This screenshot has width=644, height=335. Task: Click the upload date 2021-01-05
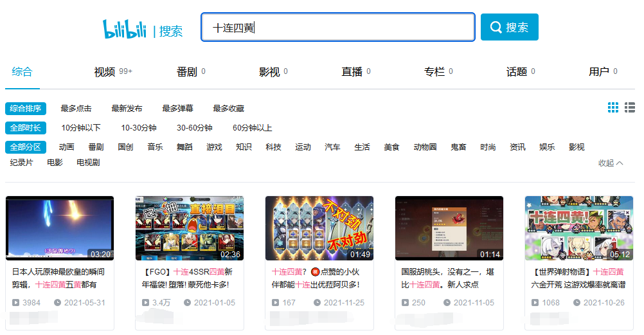click(x=215, y=302)
